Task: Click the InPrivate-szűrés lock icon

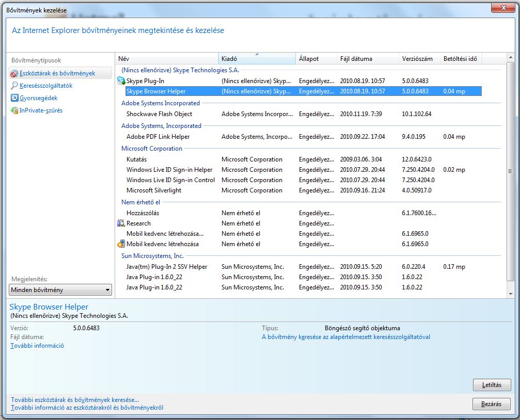Action: [x=14, y=110]
